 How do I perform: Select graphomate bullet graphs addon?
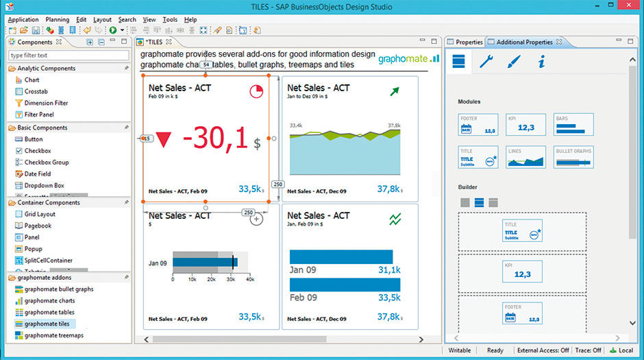point(54,289)
